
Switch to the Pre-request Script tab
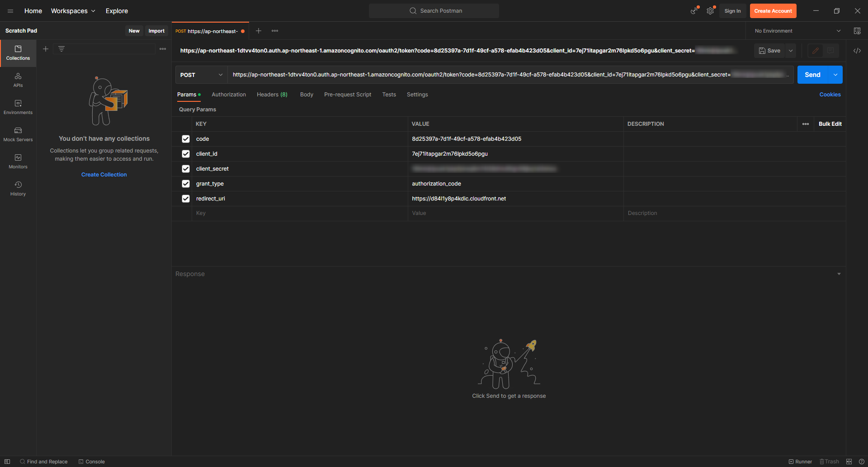348,95
